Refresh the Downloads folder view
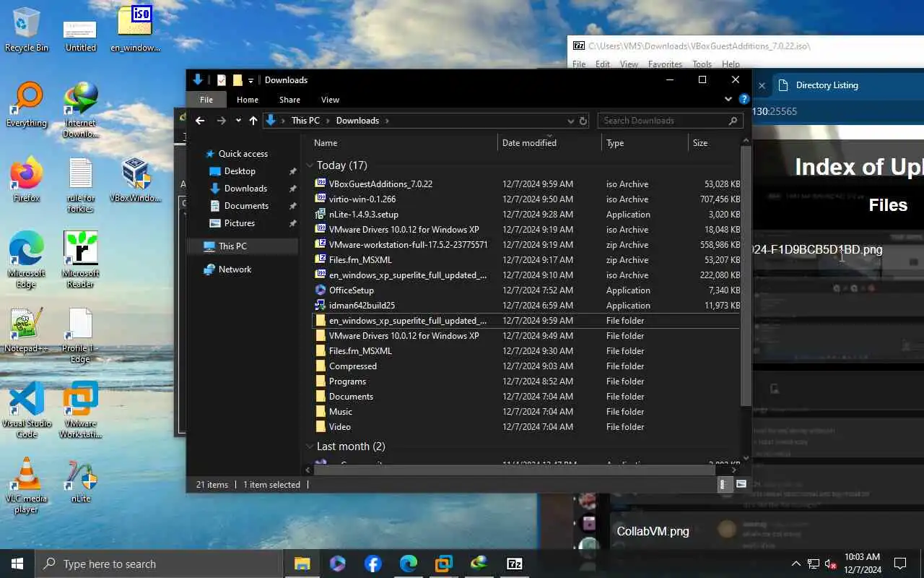Screen dimensions: 924x578 pyautogui.click(x=583, y=121)
